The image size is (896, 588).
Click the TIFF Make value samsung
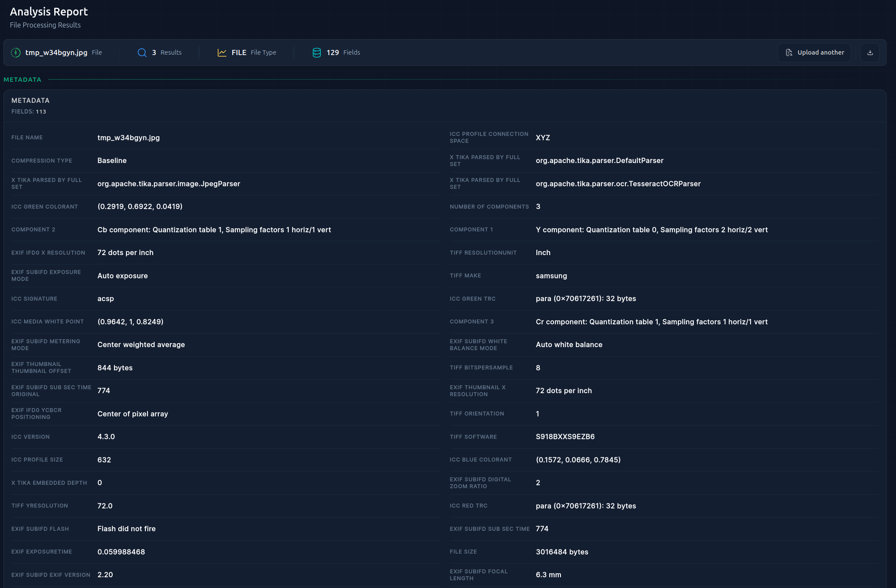pyautogui.click(x=551, y=276)
